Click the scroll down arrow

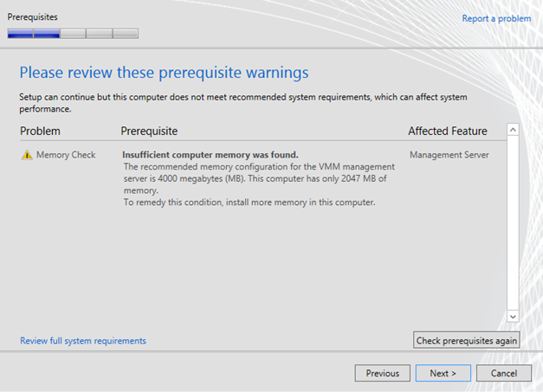point(513,316)
